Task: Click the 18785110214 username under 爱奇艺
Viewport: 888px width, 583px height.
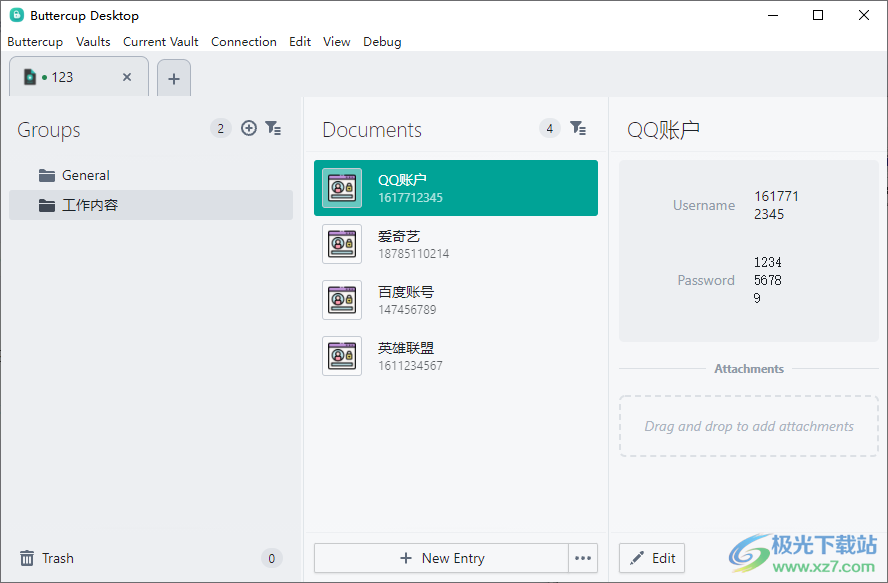Action: [x=413, y=254]
